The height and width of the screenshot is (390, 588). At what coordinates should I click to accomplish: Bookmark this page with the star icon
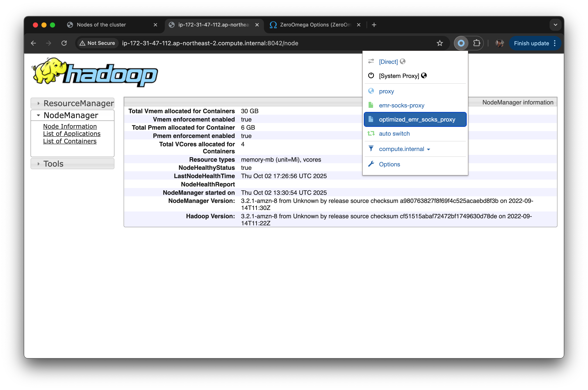click(x=440, y=43)
